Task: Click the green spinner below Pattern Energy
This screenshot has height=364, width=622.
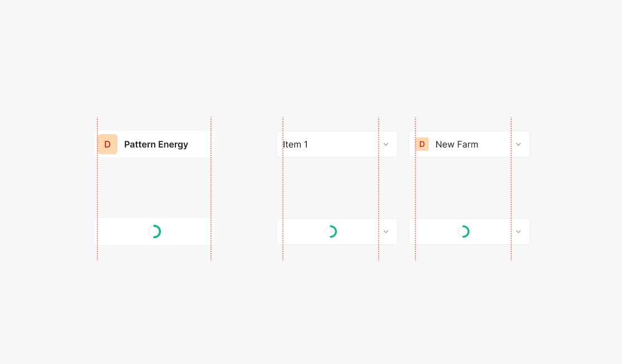Action: (x=154, y=232)
